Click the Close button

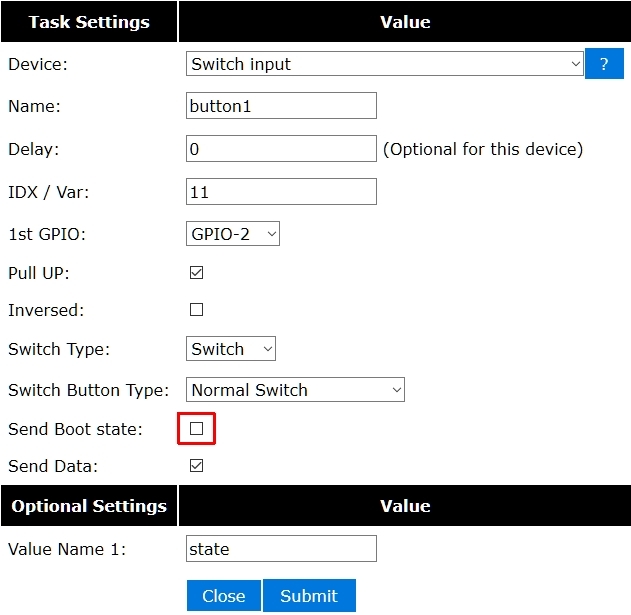point(224,596)
